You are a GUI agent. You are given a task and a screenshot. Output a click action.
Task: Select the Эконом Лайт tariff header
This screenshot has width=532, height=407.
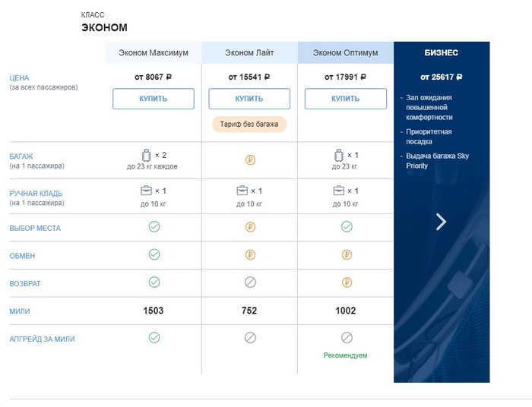click(x=249, y=53)
